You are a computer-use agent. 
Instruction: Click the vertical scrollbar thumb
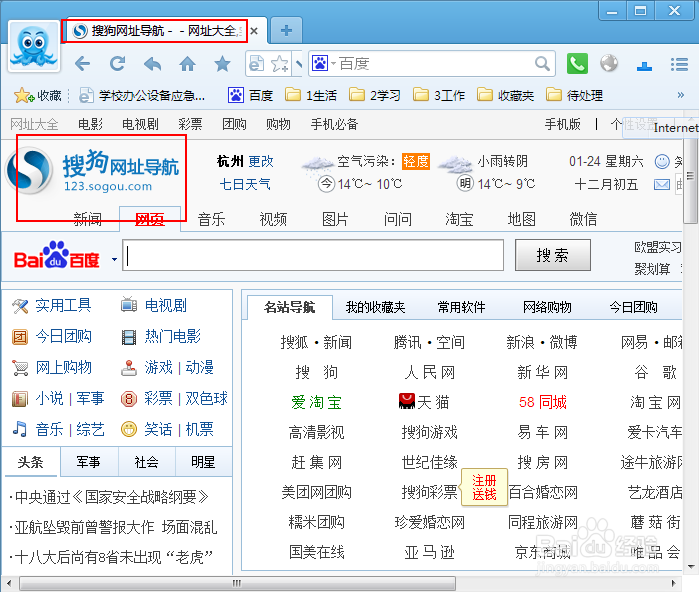coord(691,181)
